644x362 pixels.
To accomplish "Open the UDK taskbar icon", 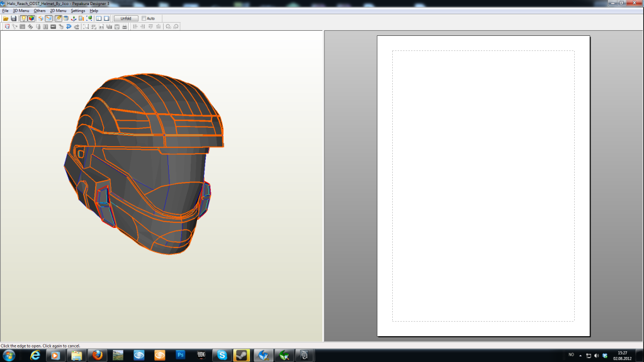I will click(x=201, y=356).
